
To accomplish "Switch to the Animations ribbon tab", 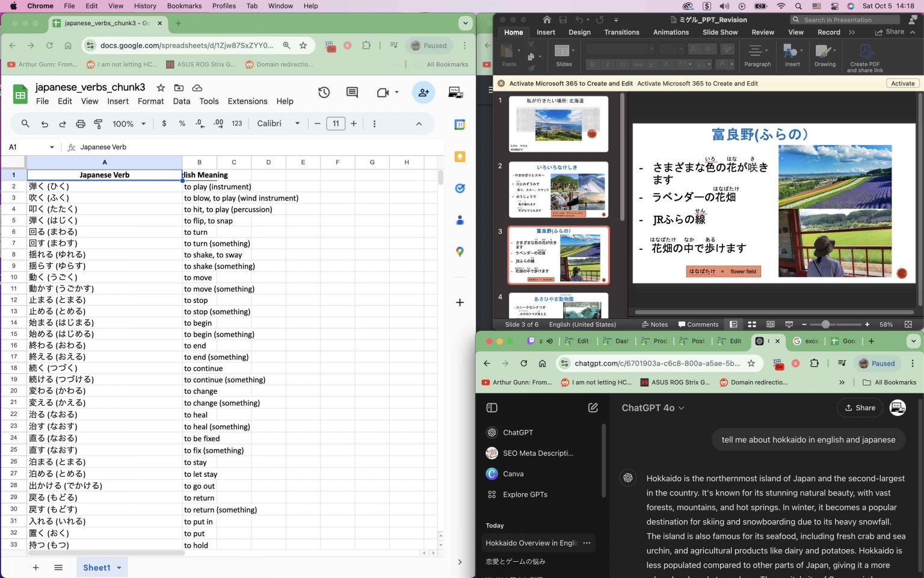I will [671, 32].
